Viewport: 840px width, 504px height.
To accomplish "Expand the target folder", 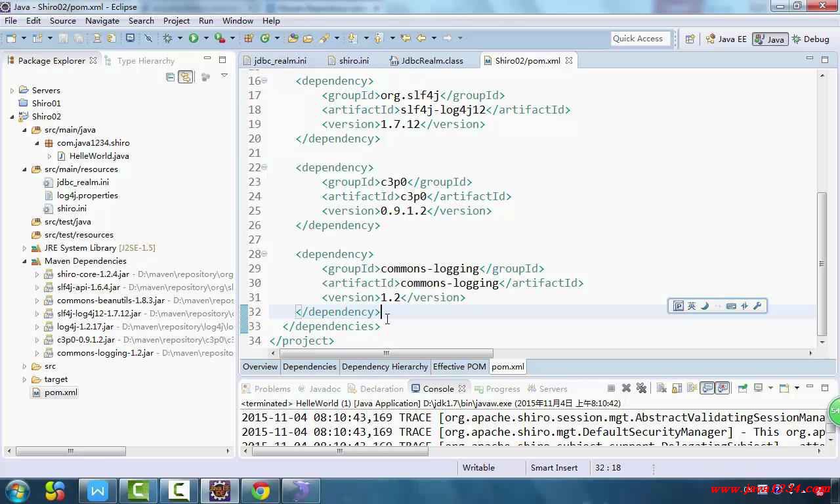I will point(25,379).
